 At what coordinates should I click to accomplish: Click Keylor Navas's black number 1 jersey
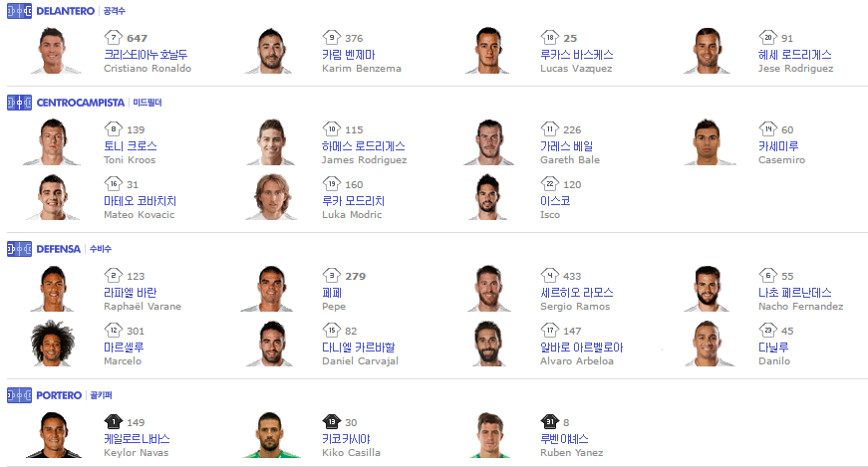click(x=113, y=422)
